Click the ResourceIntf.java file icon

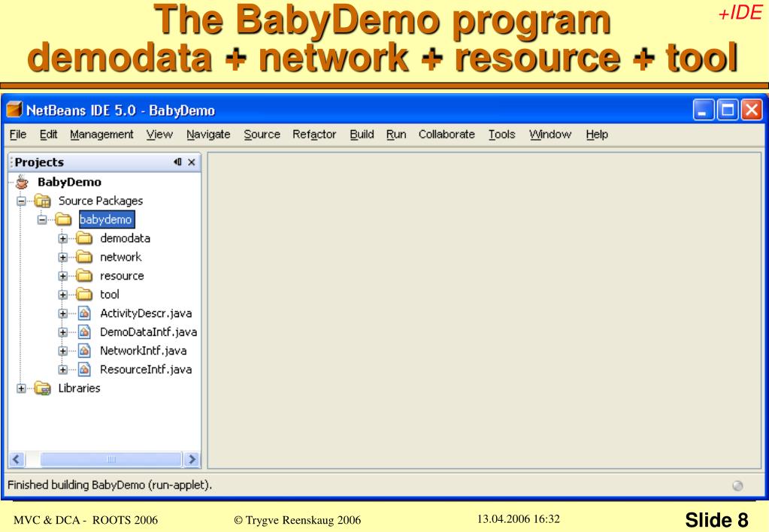[84, 369]
